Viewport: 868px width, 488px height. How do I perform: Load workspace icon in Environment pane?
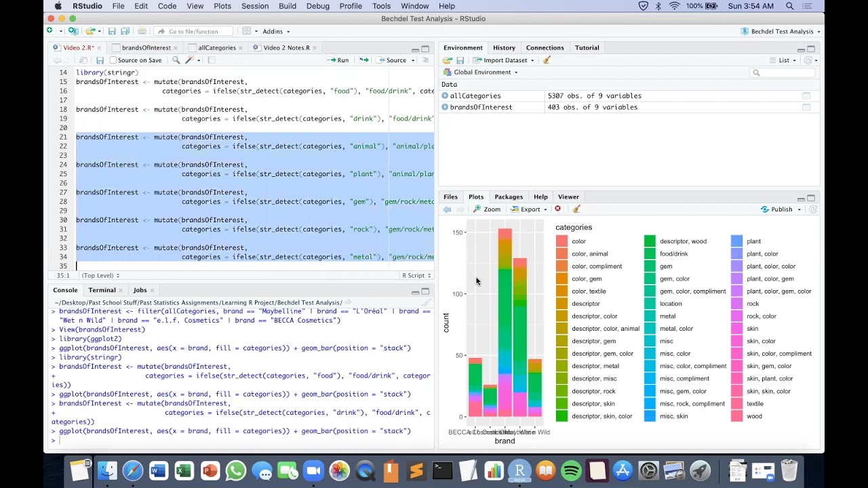448,60
